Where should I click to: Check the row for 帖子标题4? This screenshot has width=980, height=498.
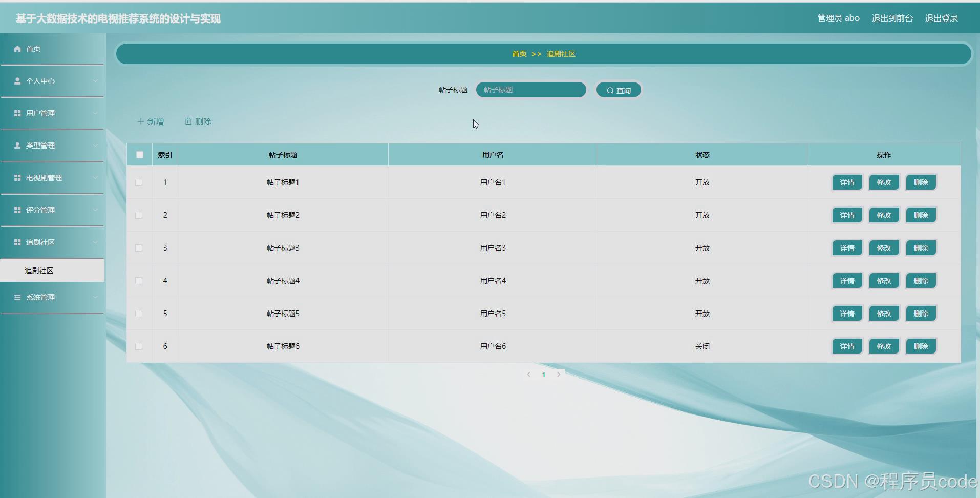(x=139, y=281)
